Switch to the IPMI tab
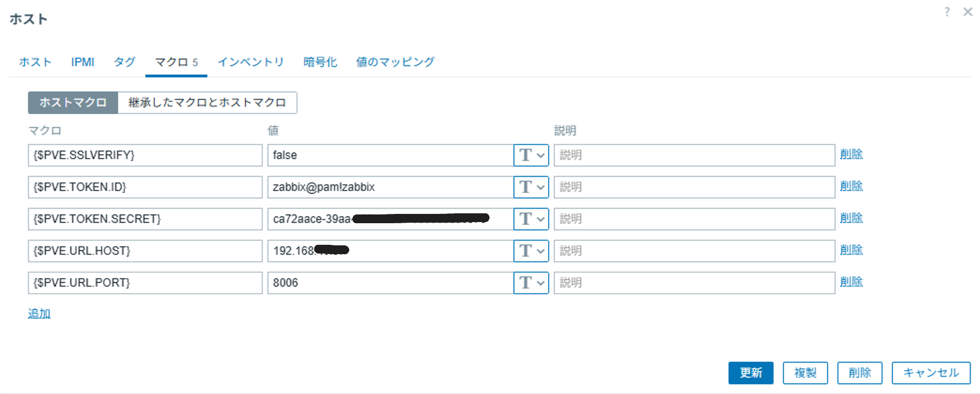This screenshot has width=980, height=394. click(x=83, y=62)
